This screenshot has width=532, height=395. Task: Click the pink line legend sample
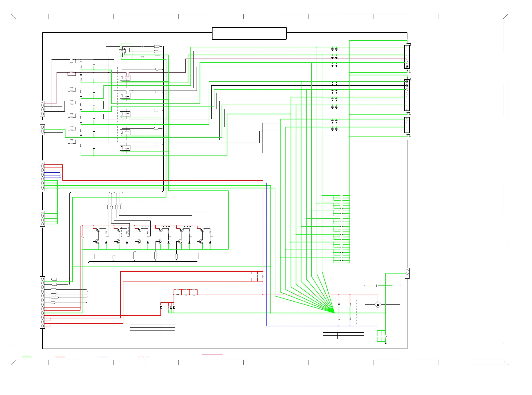(212, 355)
